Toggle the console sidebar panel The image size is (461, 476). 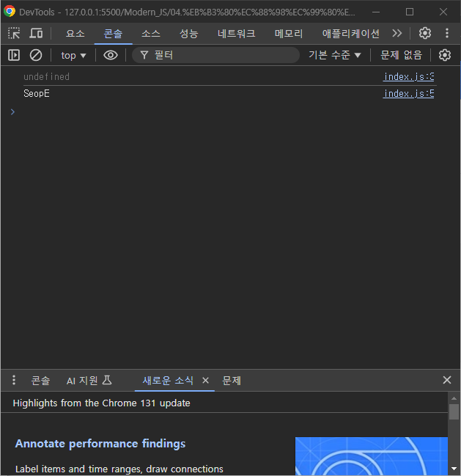[x=14, y=55]
